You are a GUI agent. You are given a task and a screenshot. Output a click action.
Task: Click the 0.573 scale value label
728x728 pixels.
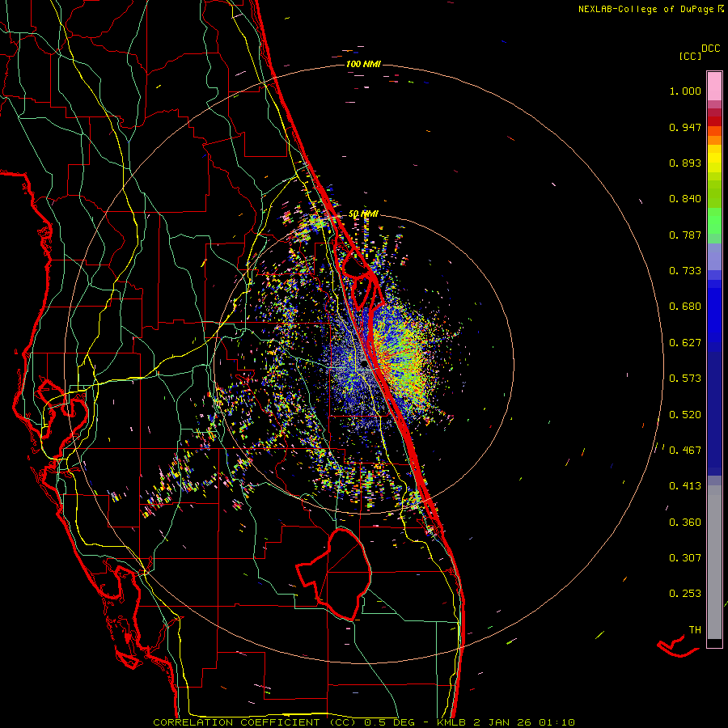(x=685, y=379)
